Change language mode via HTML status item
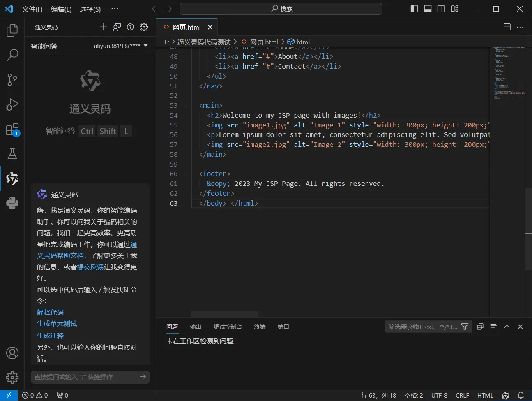Image resolution: width=532 pixels, height=401 pixels. click(485, 395)
